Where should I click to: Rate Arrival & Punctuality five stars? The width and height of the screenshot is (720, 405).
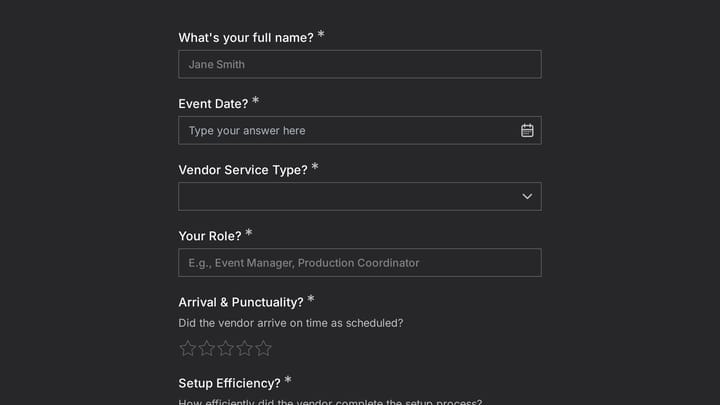(x=263, y=348)
